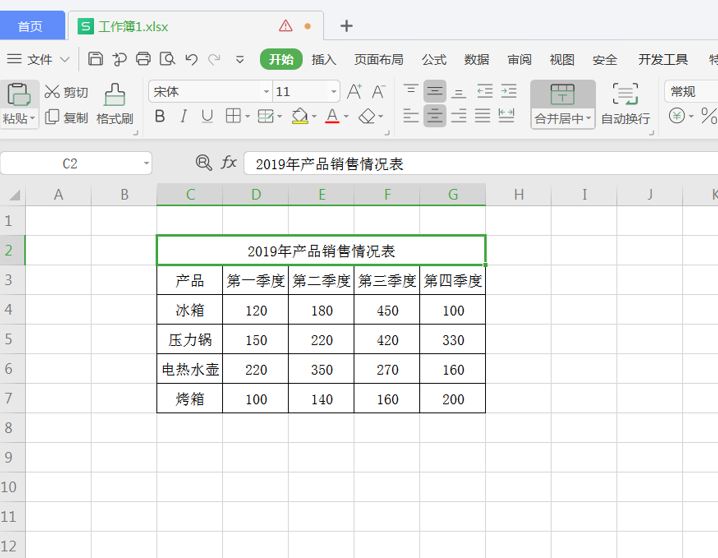Click the eraser clear formatting icon
This screenshot has width=718, height=558.
point(367,116)
